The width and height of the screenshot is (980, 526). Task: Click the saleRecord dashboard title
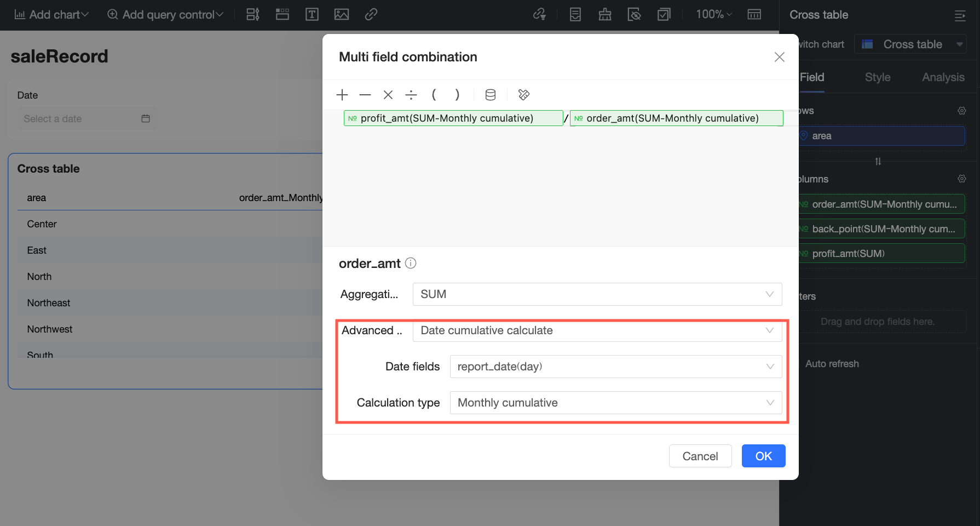point(60,56)
